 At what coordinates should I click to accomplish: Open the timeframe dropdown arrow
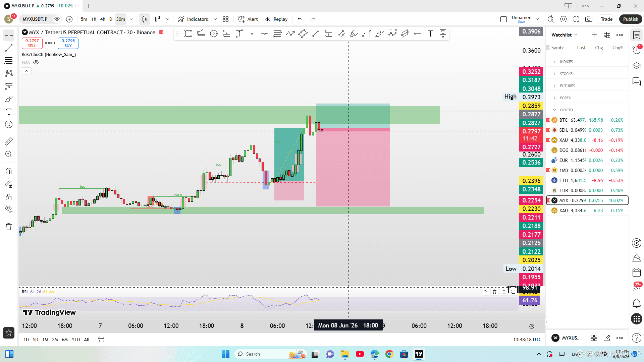click(131, 19)
